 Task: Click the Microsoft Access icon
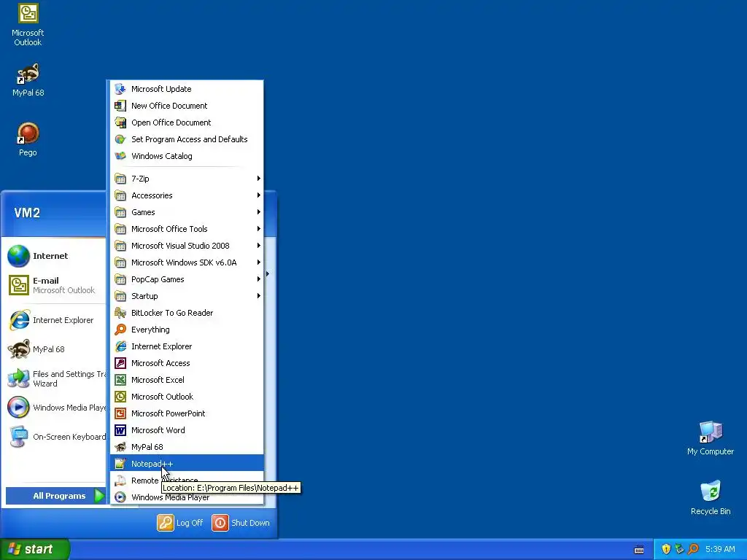click(120, 363)
